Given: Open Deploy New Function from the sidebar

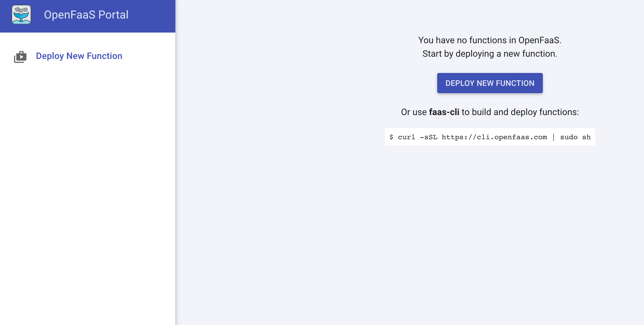Looking at the screenshot, I should tap(79, 56).
